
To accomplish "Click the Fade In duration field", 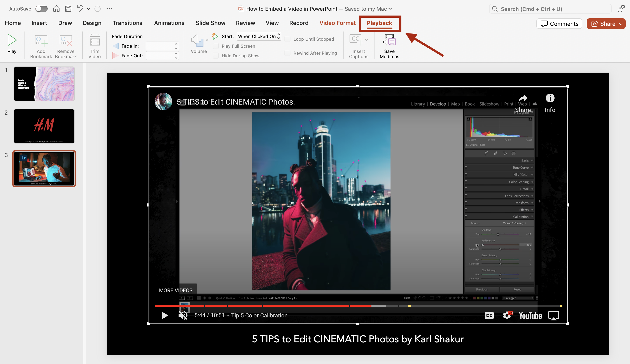I will 160,46.
